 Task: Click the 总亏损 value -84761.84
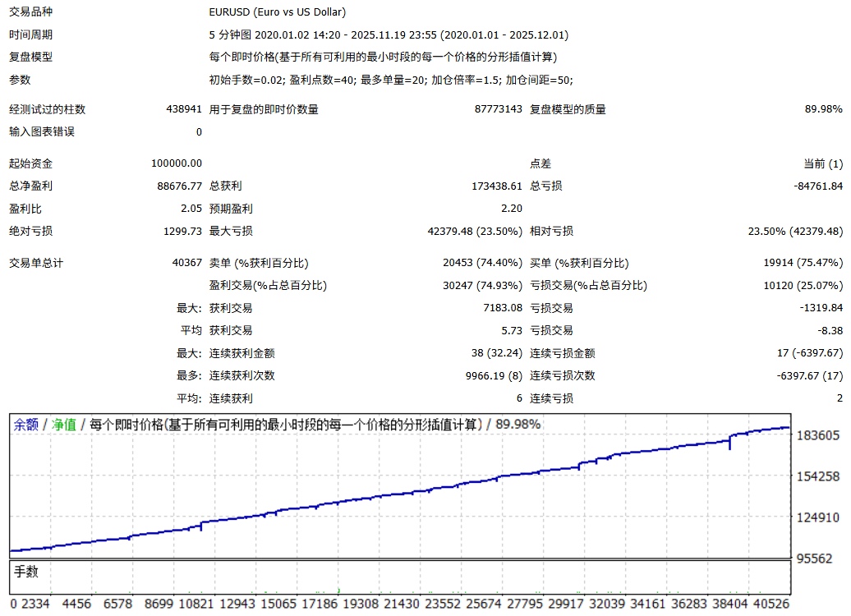point(818,186)
